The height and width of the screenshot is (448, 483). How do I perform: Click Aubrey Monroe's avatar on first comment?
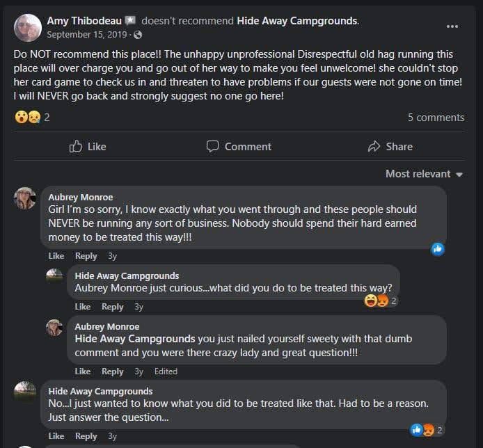[x=25, y=198]
